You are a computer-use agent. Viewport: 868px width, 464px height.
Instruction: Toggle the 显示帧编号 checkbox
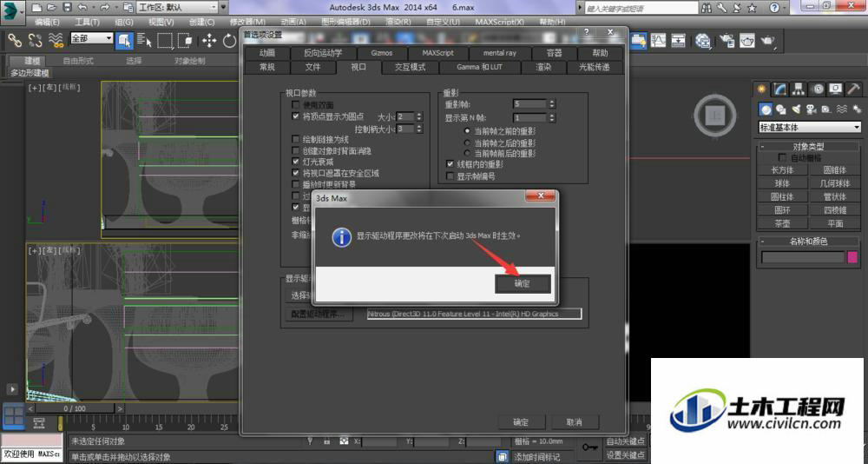tap(450, 176)
